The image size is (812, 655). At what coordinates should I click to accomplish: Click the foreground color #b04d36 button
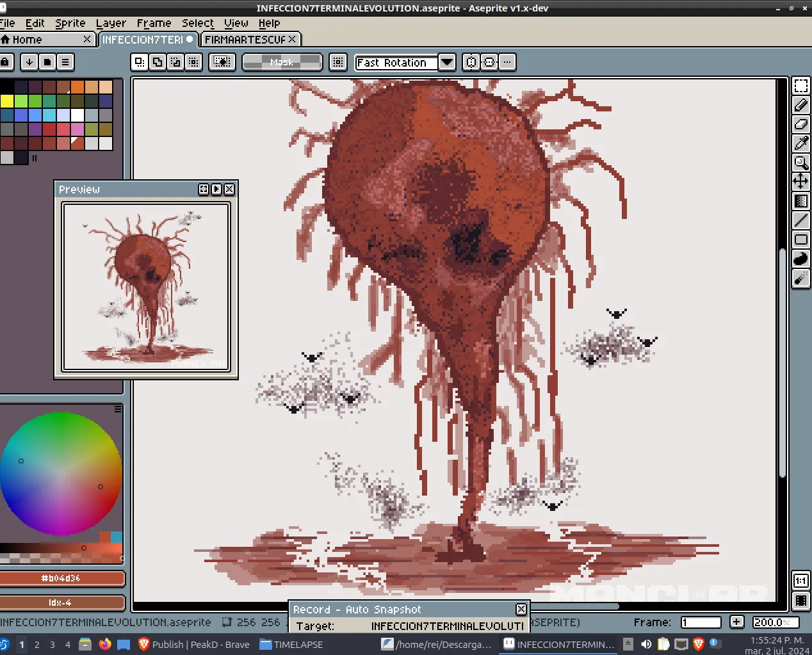tap(61, 578)
